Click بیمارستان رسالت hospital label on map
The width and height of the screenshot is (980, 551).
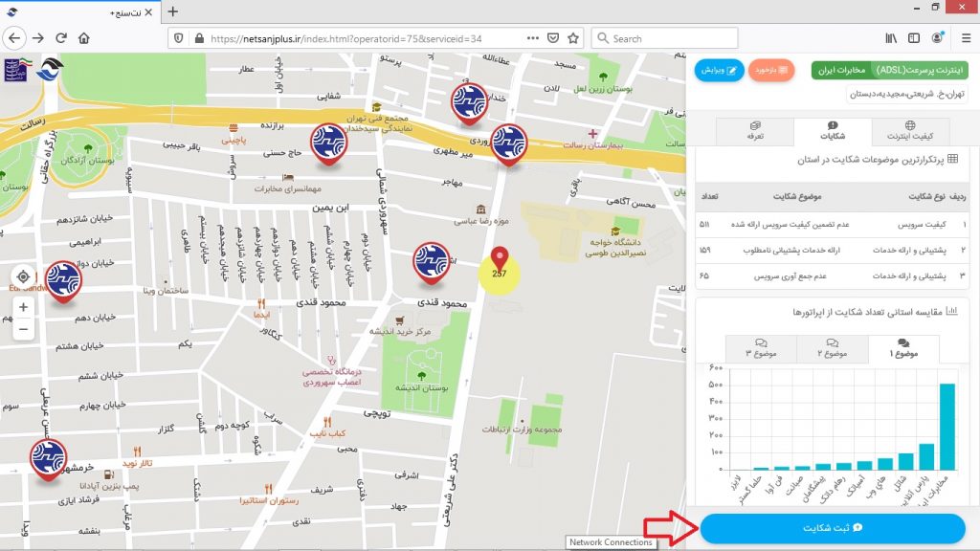coord(592,145)
